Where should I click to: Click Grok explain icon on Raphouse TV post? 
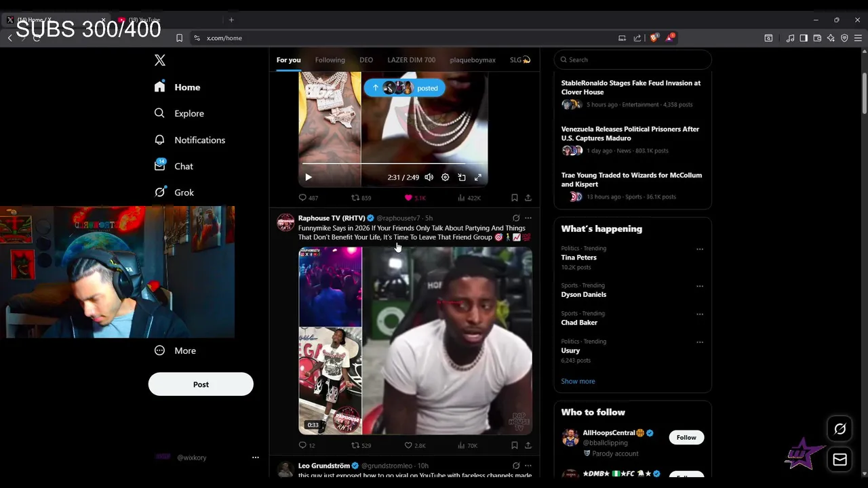[x=516, y=218]
